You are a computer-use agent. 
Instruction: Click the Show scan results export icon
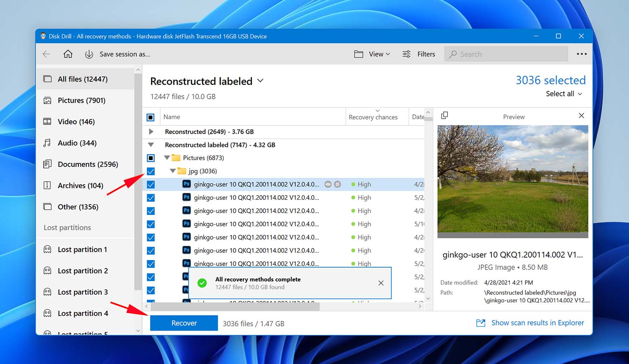tap(481, 323)
